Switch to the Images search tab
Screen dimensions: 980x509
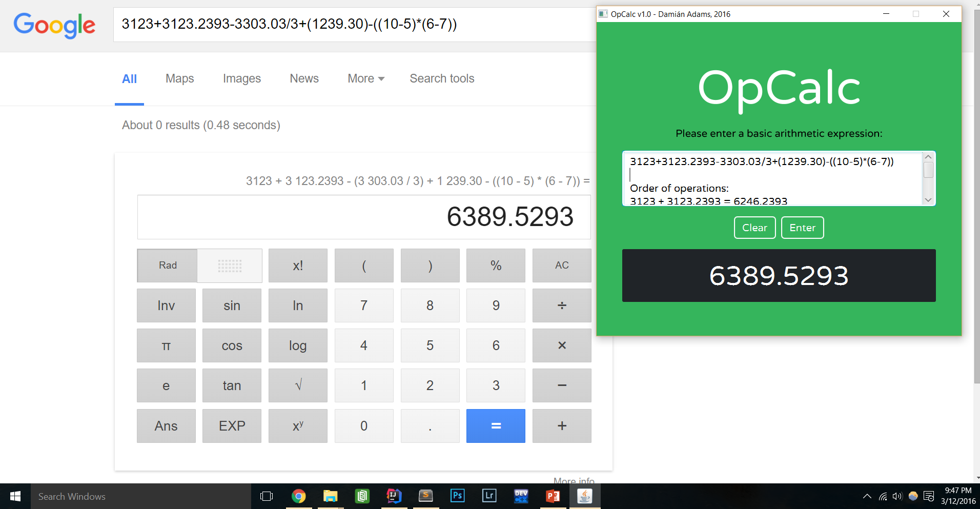point(241,78)
